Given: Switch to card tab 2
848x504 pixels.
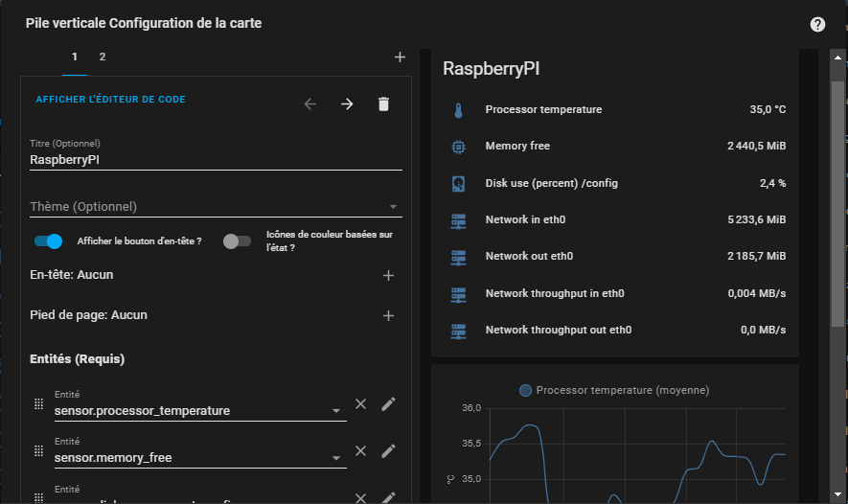Looking at the screenshot, I should click(103, 57).
